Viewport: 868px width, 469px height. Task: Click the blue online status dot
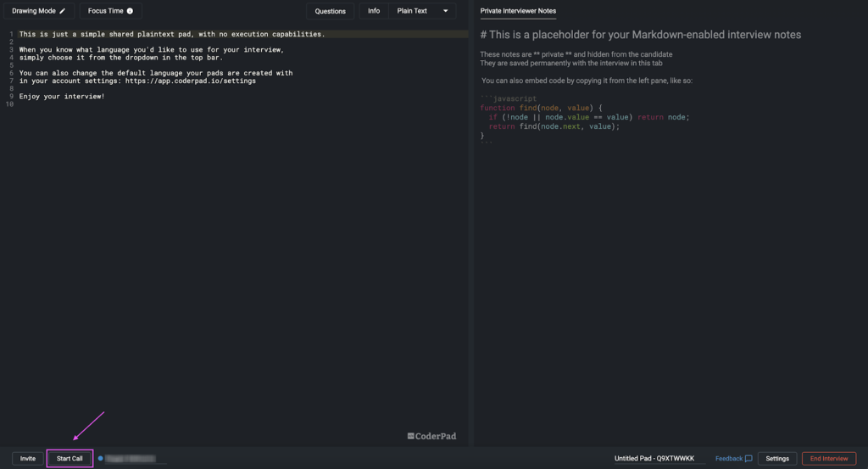100,459
